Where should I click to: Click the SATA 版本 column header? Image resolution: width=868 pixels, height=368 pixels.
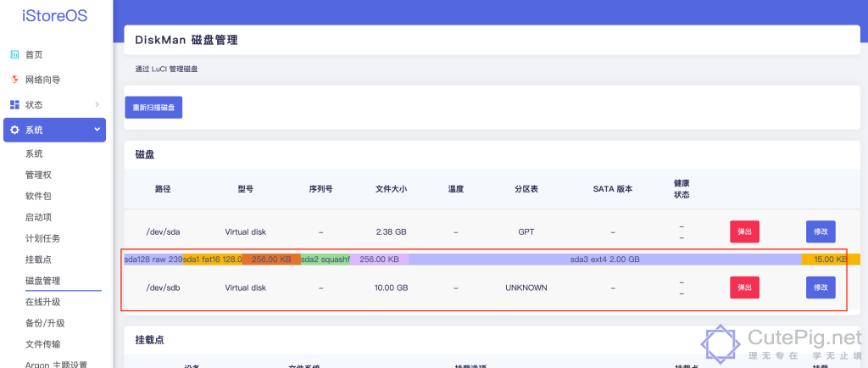click(613, 189)
